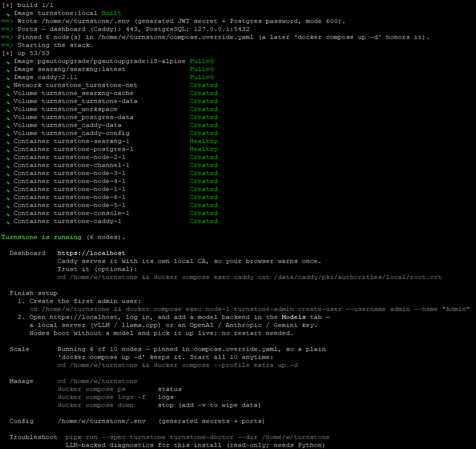Click the 'Healthy' status of turnstone-postgres-1
Image resolution: width=476 pixels, height=449 pixels.
tap(204, 149)
